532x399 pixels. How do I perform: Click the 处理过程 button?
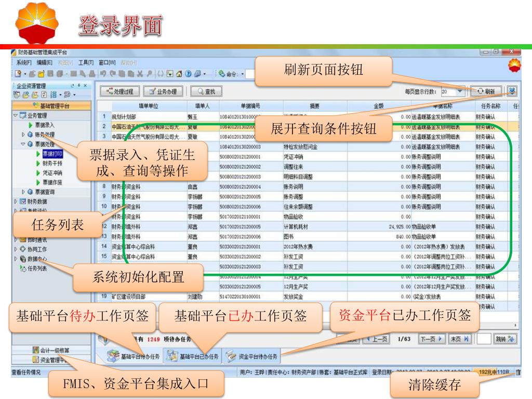coord(120,91)
